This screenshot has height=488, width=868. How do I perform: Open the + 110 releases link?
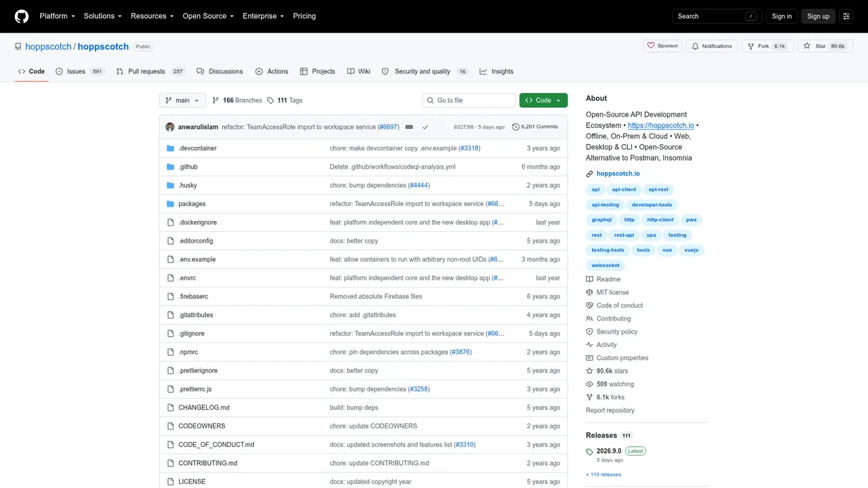pos(604,474)
